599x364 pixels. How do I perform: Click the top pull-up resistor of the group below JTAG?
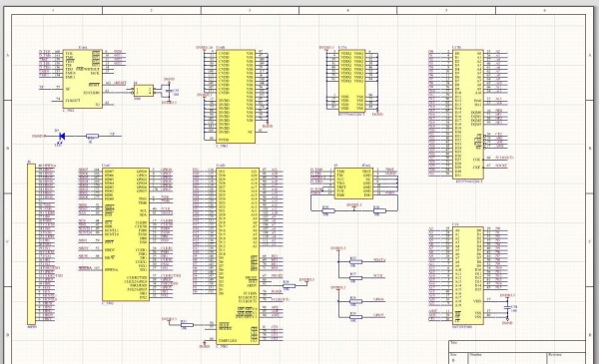tap(355, 261)
